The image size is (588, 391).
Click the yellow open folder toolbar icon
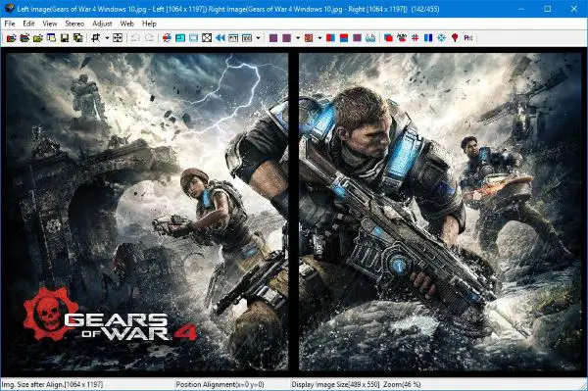[38, 38]
